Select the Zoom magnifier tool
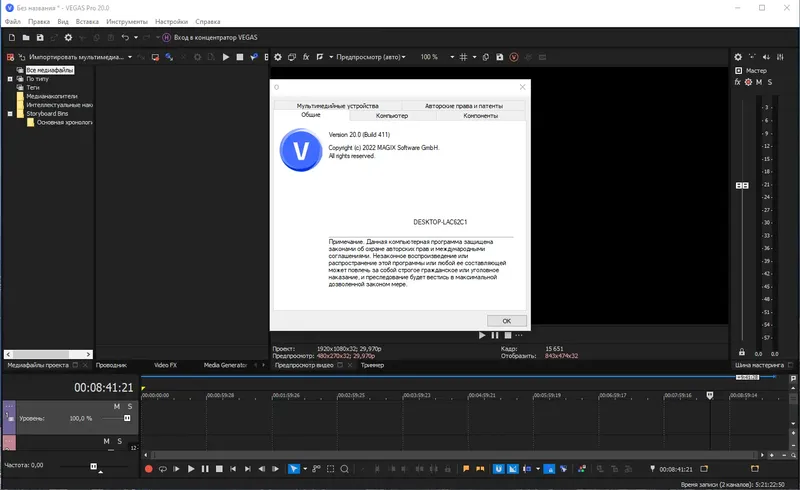Viewport: 800px width, 490px height. point(344,469)
